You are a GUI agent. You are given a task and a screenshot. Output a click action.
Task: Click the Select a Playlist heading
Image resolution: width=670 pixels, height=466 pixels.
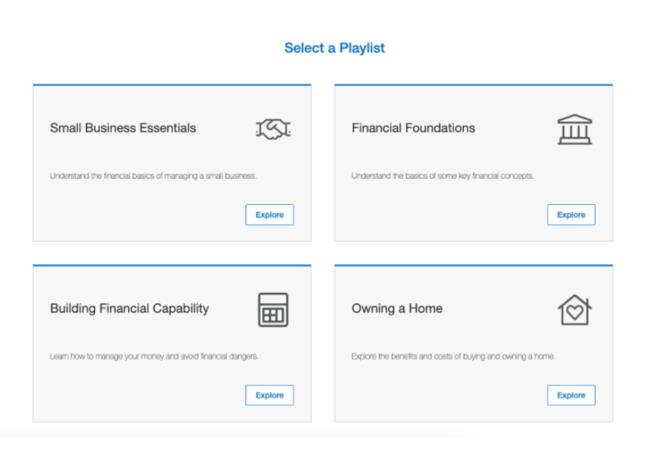click(x=334, y=48)
